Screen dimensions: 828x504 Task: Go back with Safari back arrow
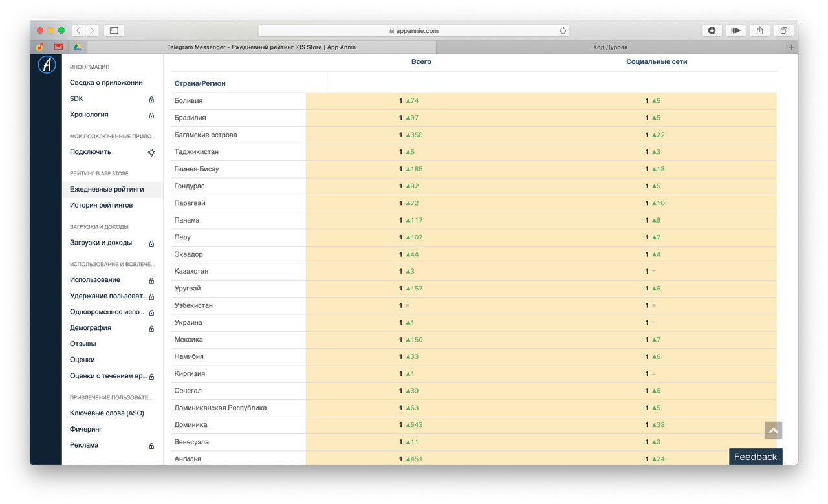[x=78, y=30]
